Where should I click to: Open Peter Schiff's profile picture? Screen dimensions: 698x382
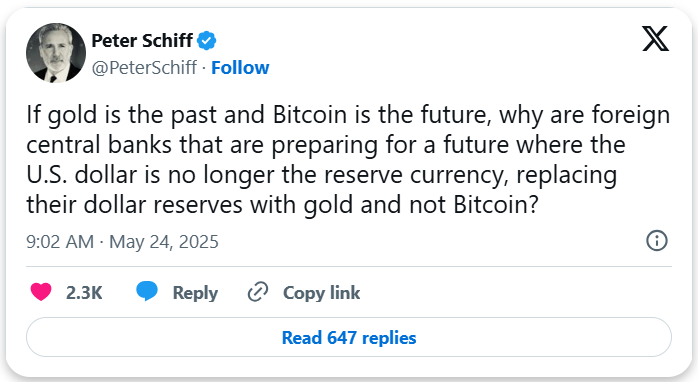[56, 53]
